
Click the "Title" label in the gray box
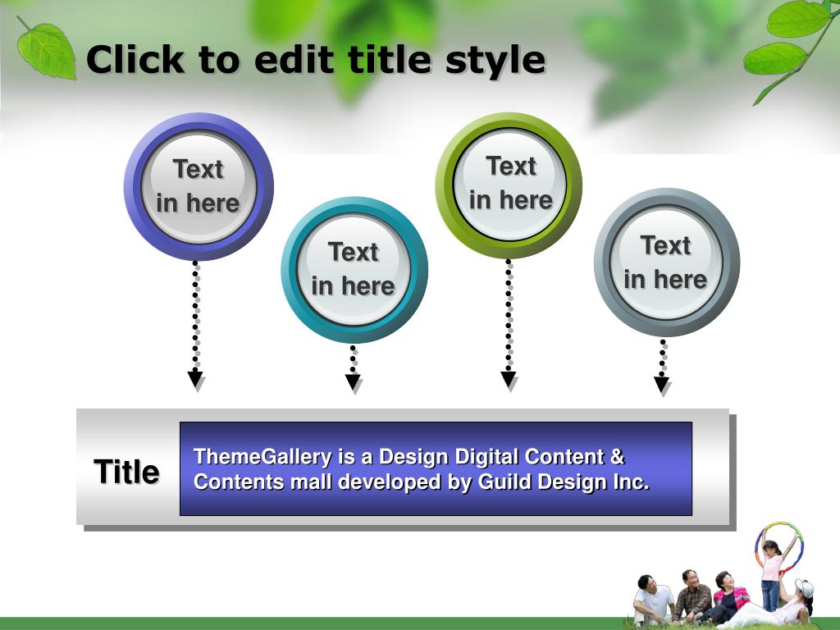[x=127, y=472]
